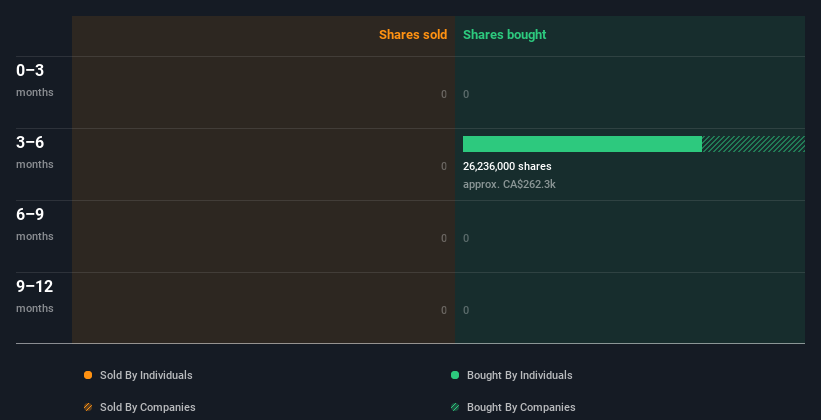Select the 9–12 months row label

[35, 296]
